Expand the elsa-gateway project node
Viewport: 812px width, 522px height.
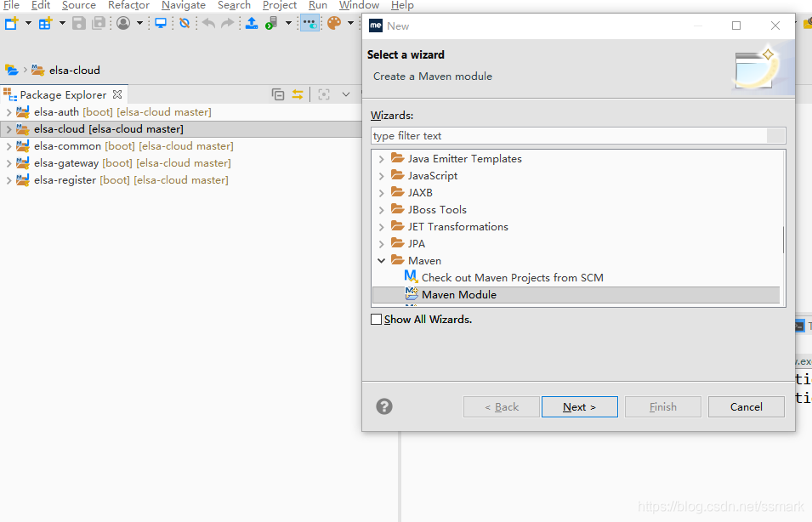click(9, 163)
